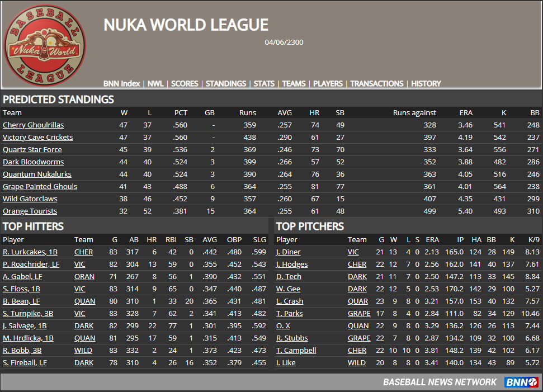This screenshot has height=392, width=543.
Task: View pitcher J. Hodges profile
Action: [292, 264]
